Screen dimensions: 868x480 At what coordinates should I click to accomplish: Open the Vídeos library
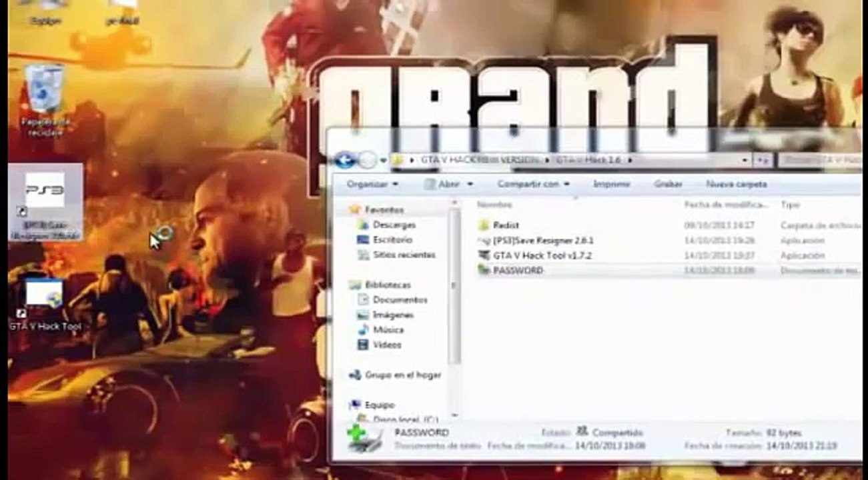point(387,345)
